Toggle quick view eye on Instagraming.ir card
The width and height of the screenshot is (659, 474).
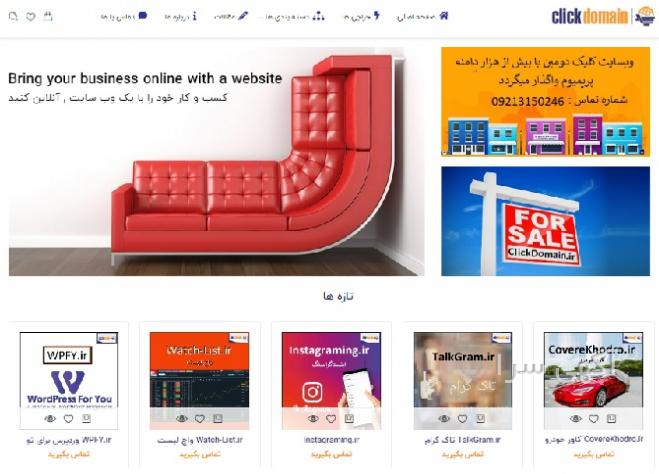[313, 419]
